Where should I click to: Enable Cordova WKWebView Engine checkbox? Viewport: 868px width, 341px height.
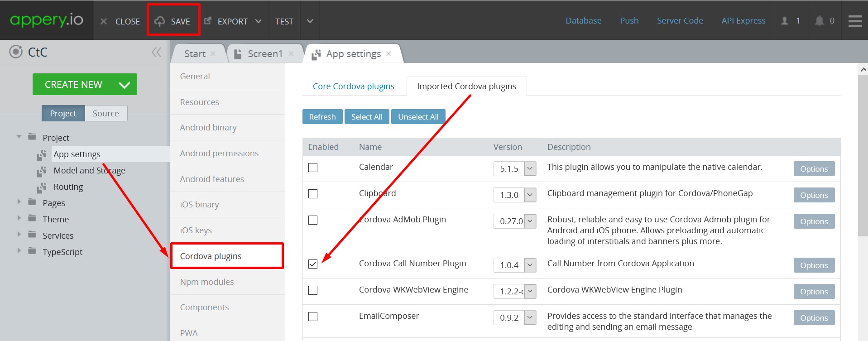(x=313, y=290)
